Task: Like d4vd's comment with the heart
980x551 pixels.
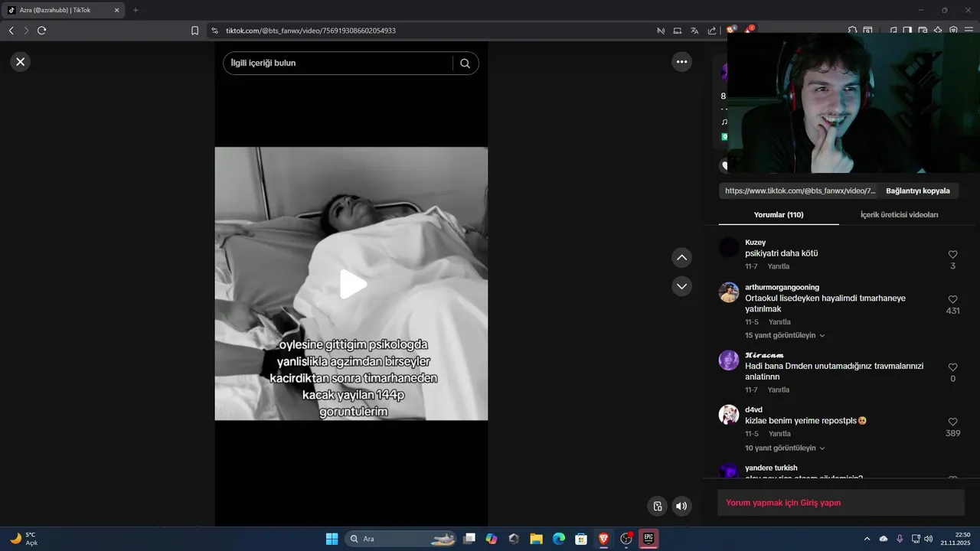Action: pyautogui.click(x=952, y=422)
